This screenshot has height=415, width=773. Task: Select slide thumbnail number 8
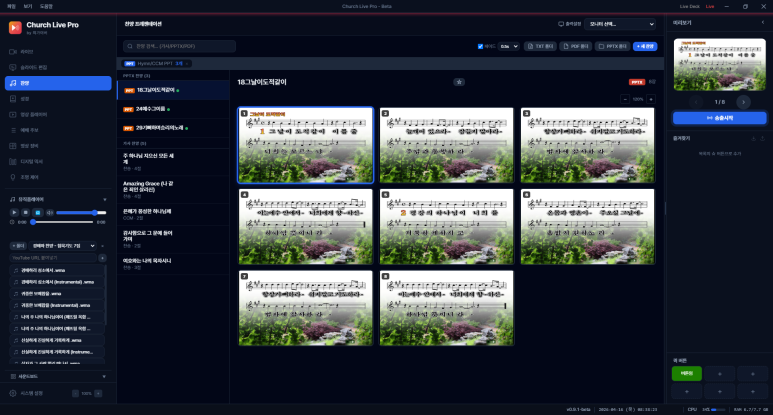(x=447, y=308)
